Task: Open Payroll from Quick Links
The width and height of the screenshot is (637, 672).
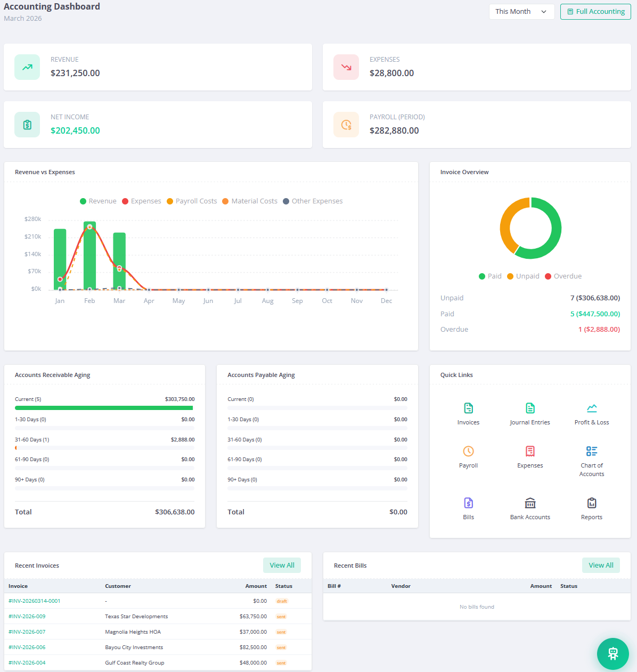Action: (468, 456)
